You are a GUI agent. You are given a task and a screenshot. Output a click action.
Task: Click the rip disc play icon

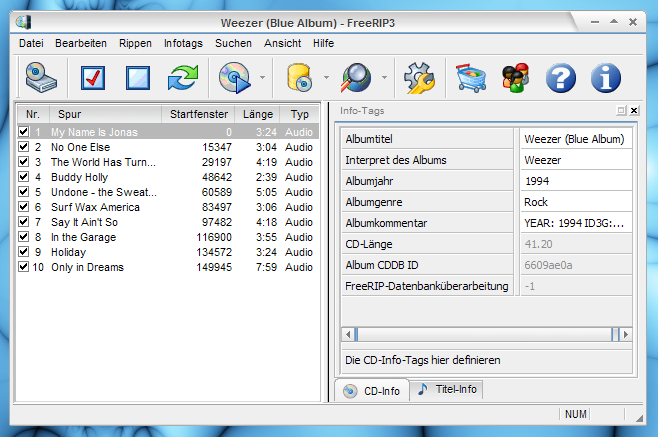pyautogui.click(x=235, y=78)
